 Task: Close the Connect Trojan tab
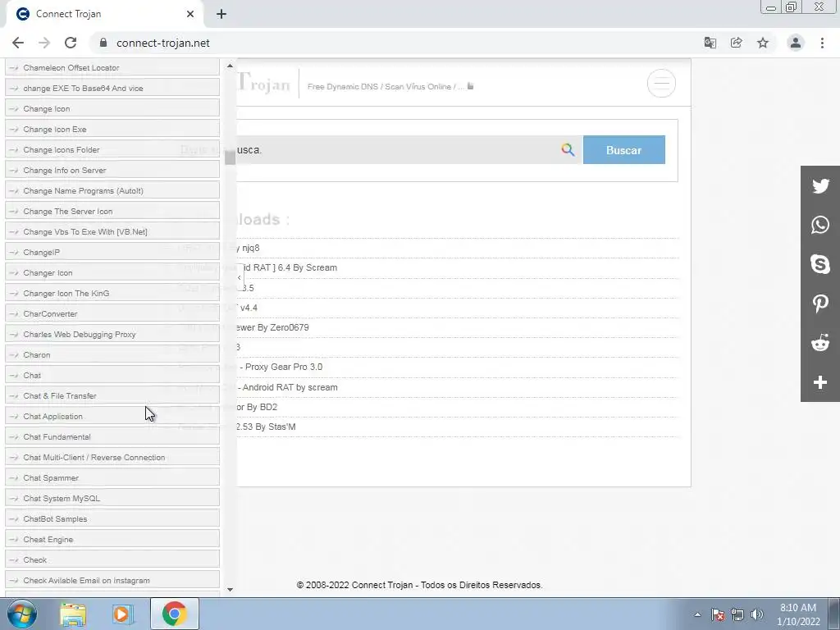point(190,14)
